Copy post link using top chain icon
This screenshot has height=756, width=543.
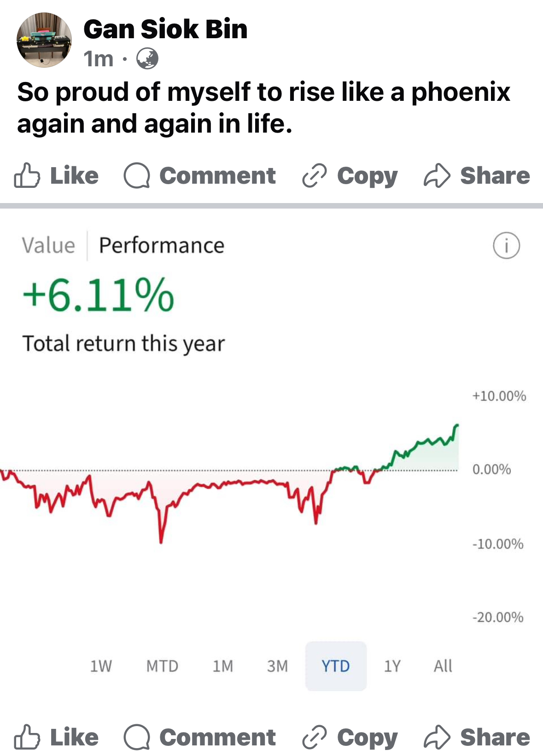pos(315,175)
